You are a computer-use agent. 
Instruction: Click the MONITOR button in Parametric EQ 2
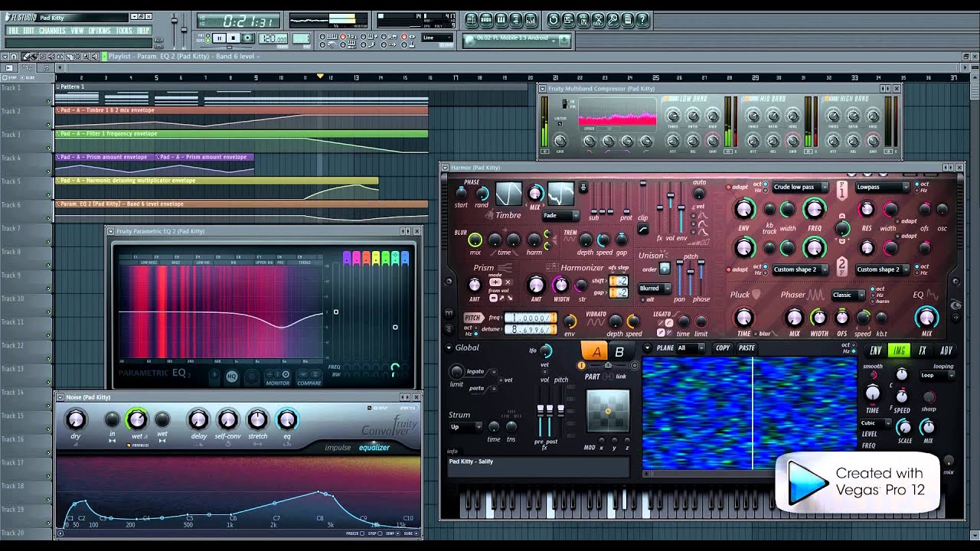pyautogui.click(x=278, y=378)
